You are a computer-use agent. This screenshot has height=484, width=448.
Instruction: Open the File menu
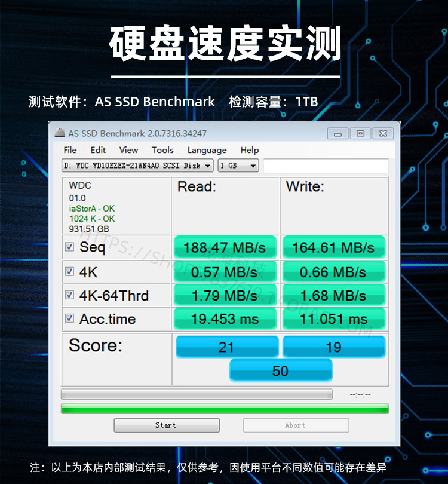pos(70,150)
